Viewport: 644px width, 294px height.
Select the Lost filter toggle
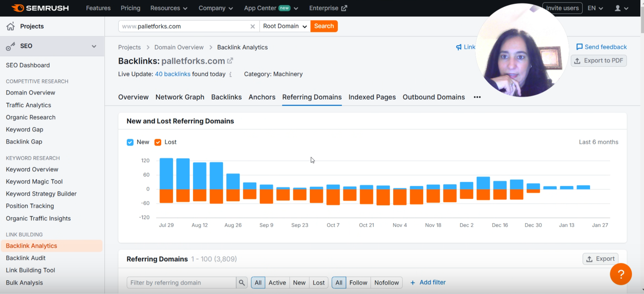(x=319, y=282)
